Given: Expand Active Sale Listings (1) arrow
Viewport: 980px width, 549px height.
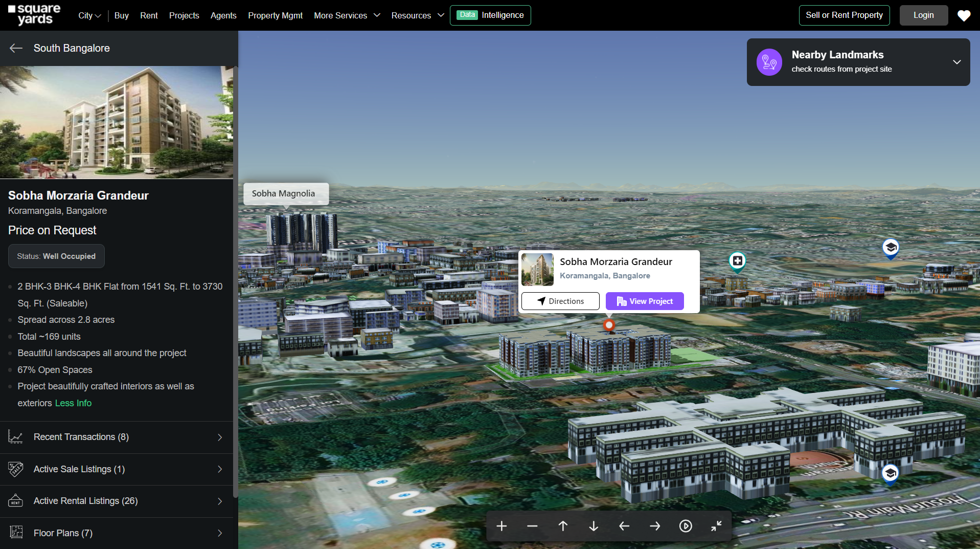Looking at the screenshot, I should [x=220, y=469].
